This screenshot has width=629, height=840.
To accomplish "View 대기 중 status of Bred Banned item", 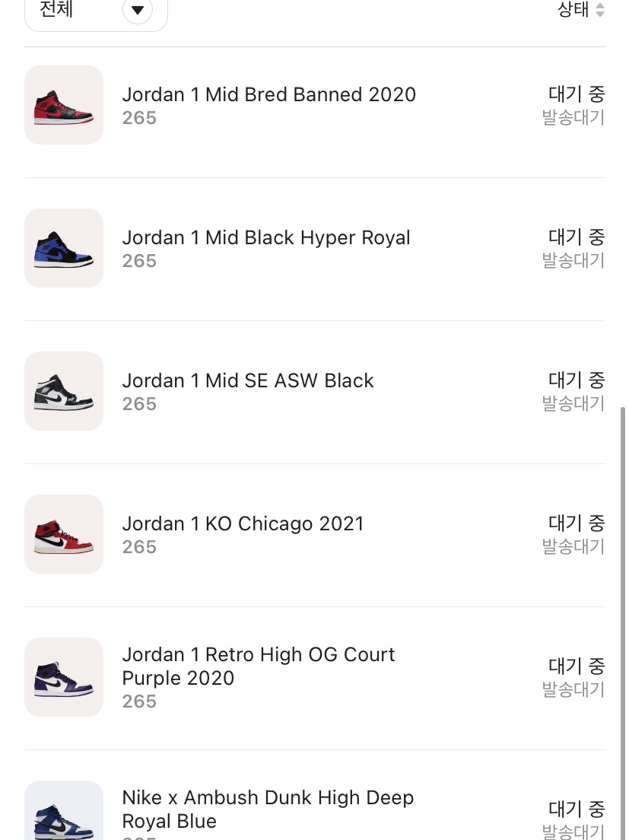I will point(577,94).
